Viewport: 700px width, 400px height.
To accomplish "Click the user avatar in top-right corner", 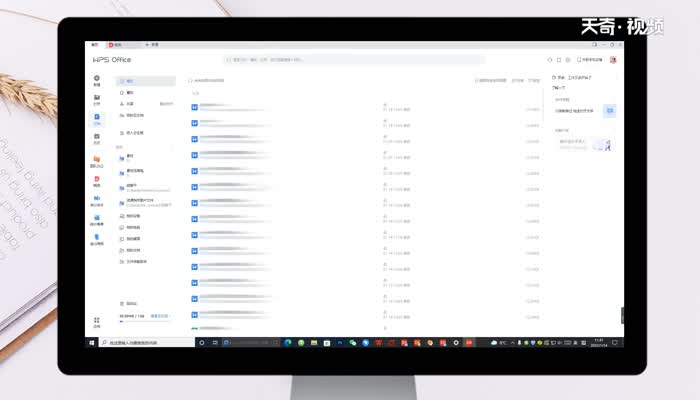I will (x=613, y=60).
